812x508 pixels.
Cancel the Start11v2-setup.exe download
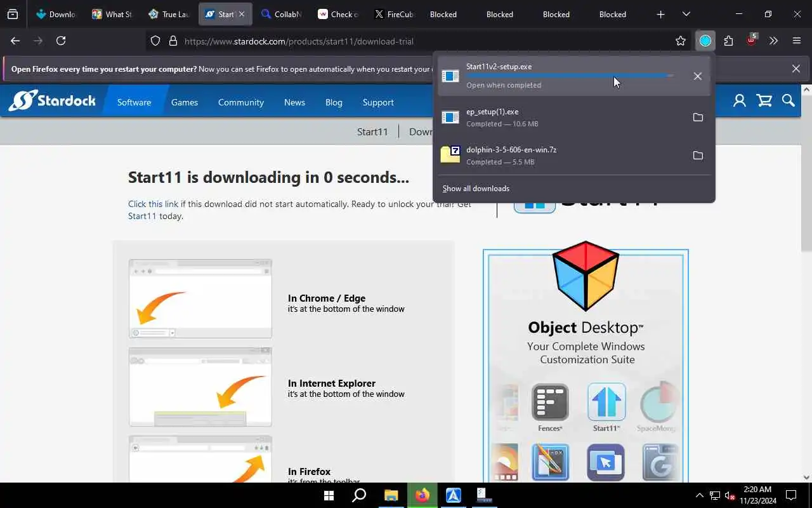pyautogui.click(x=697, y=76)
